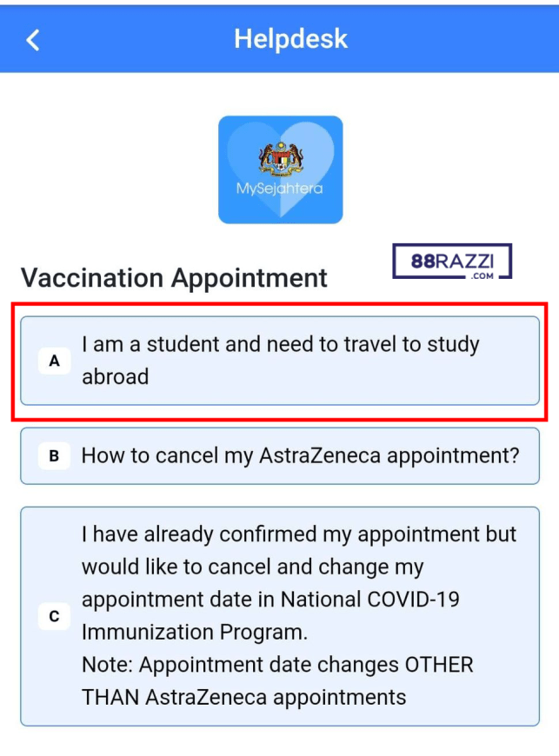Click the Vaccination Appointment section heading

click(x=174, y=278)
